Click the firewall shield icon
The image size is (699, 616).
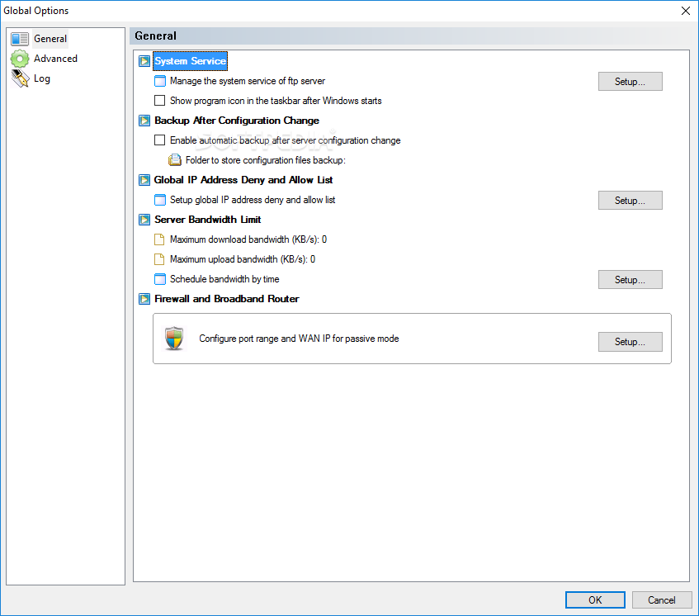pos(174,339)
